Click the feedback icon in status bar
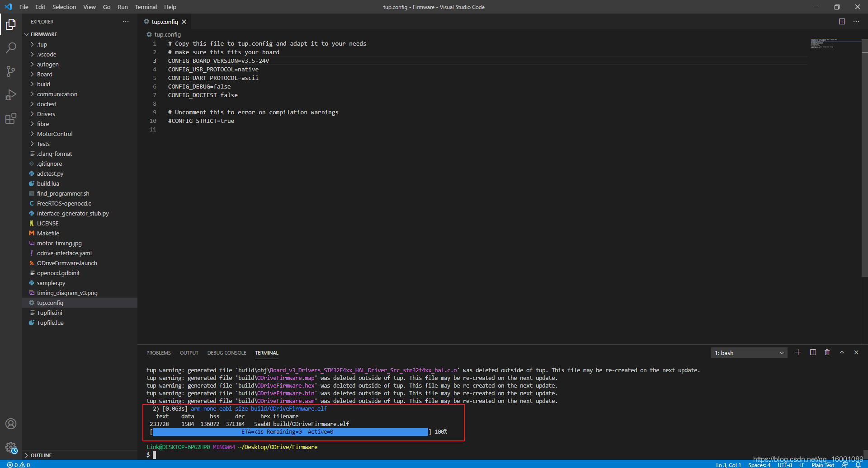The height and width of the screenshot is (468, 868). [844, 464]
